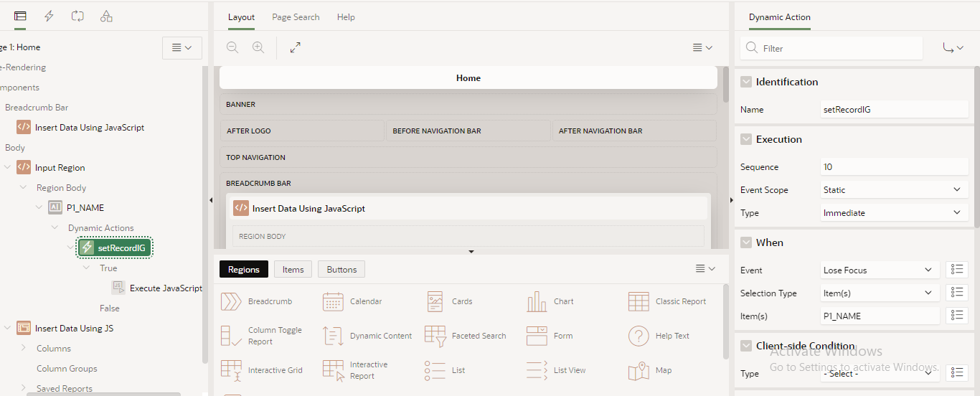Open the execution Type Immediate dropdown
This screenshot has width=980, height=396.
tap(895, 213)
